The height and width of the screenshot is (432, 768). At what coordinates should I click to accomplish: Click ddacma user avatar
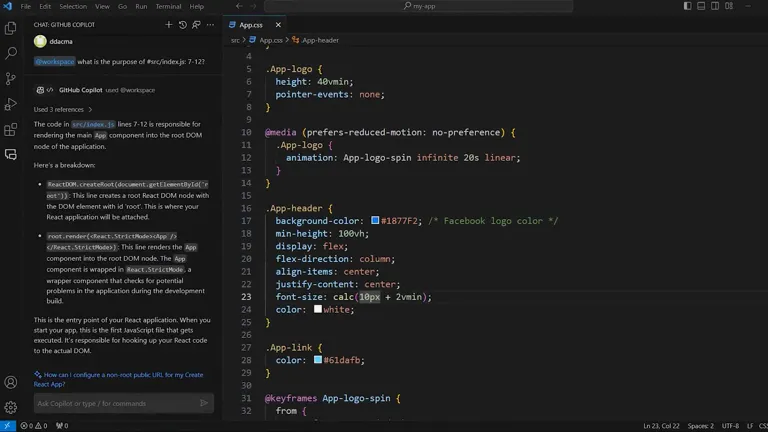click(40, 41)
